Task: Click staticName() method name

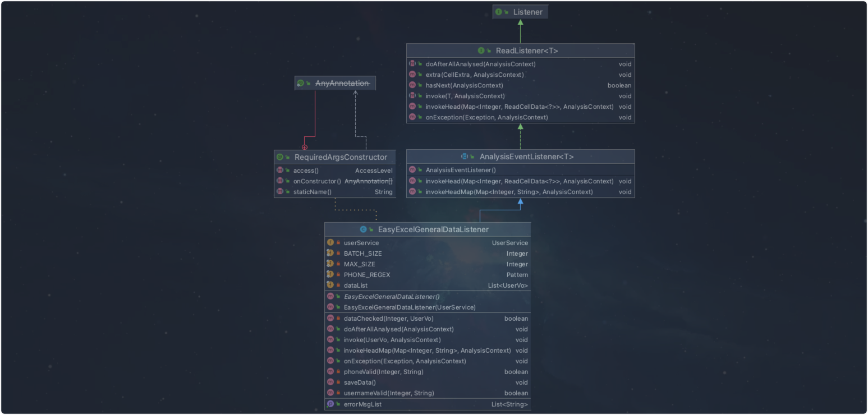Action: tap(313, 192)
